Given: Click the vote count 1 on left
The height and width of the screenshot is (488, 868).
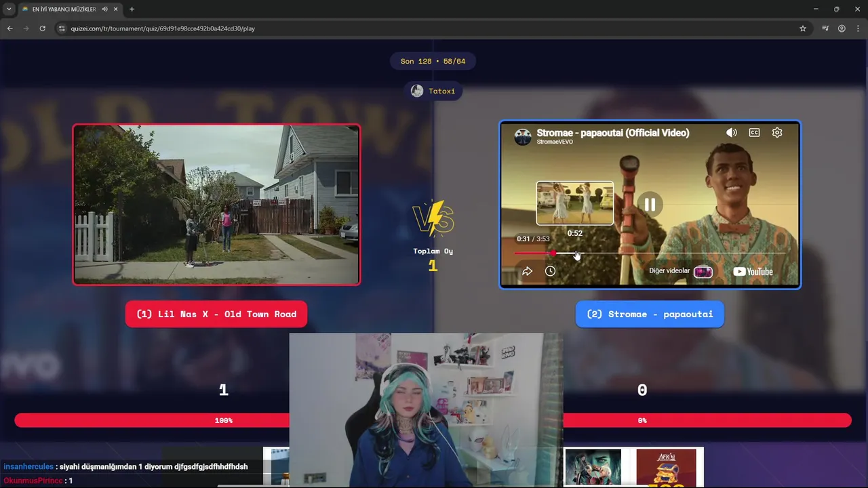Looking at the screenshot, I should click(223, 390).
